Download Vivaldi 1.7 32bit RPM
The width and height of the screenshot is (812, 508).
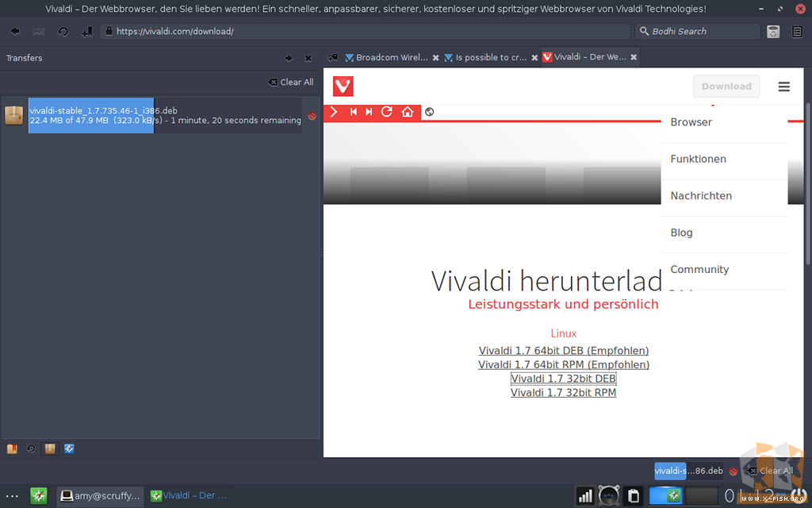click(564, 393)
